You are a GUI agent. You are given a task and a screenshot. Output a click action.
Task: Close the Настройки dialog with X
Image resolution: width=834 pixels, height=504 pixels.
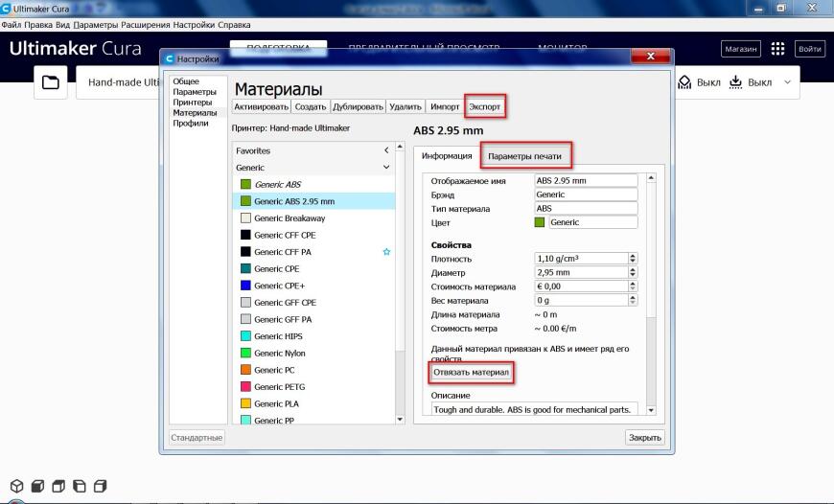650,57
